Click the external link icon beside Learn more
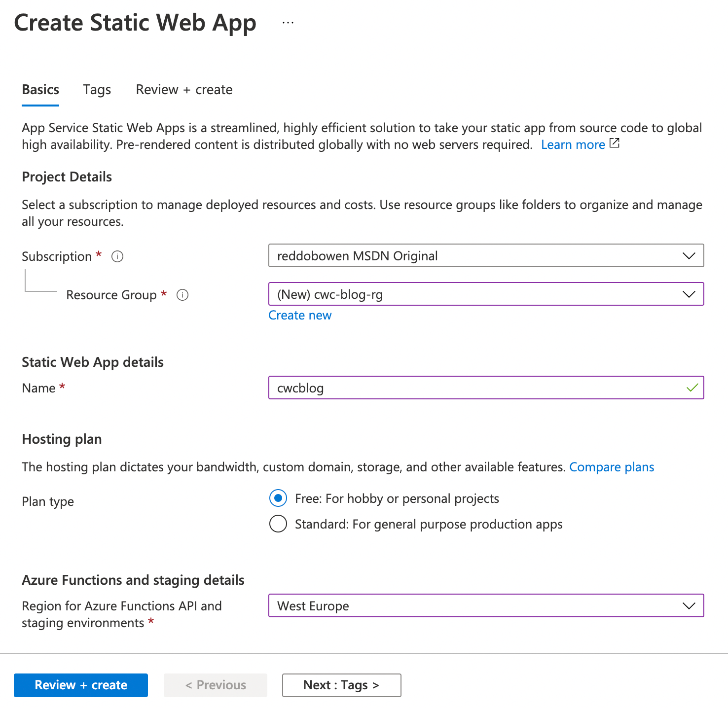Screen dimensions: 728x708 [x=615, y=143]
